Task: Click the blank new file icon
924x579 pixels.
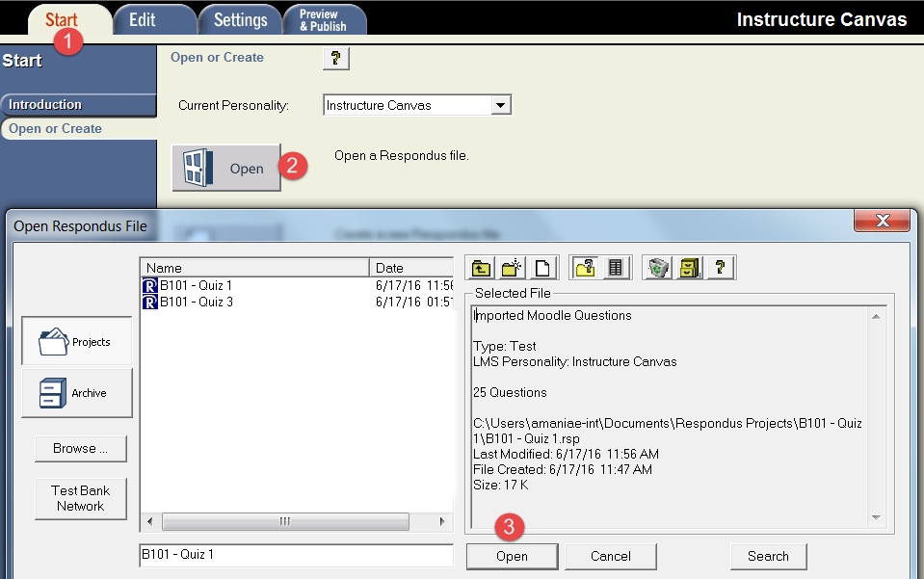Action: 542,269
